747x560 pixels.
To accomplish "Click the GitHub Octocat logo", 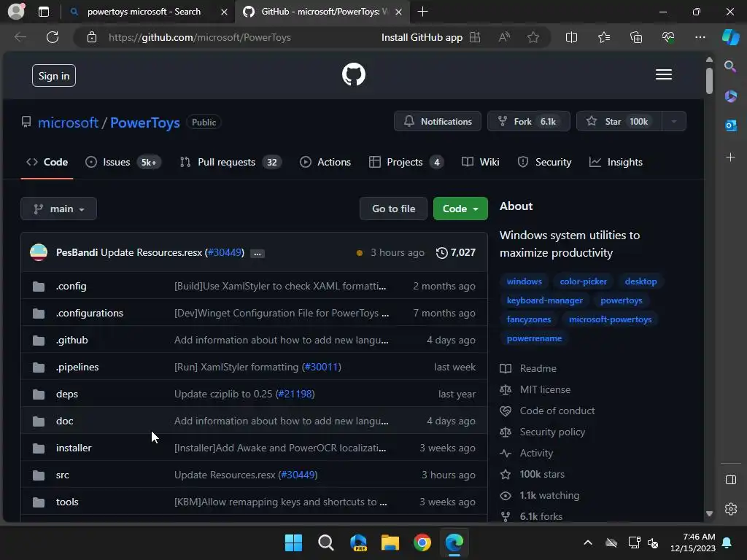I will (354, 75).
